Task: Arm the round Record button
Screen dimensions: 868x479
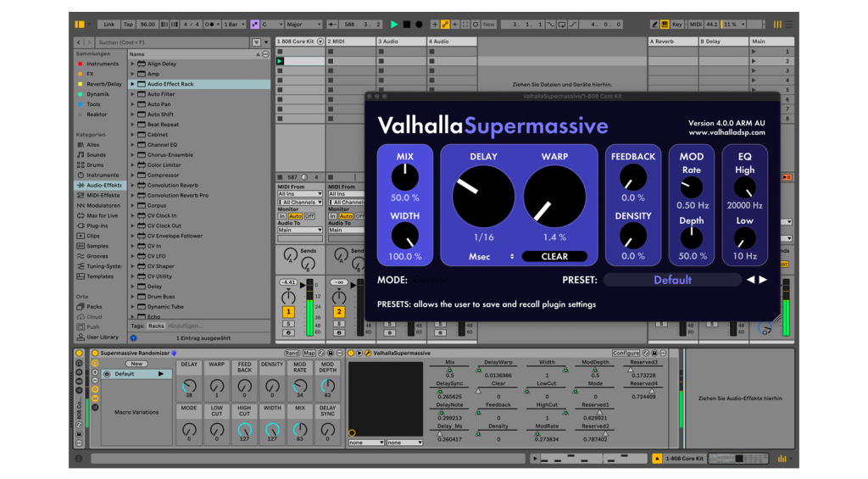Action: point(419,25)
